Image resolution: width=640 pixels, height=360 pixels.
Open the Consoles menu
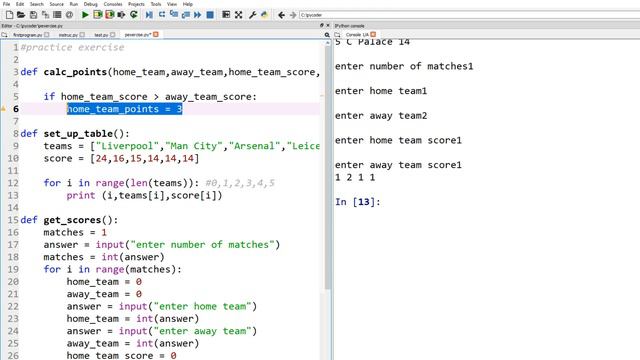click(x=113, y=4)
